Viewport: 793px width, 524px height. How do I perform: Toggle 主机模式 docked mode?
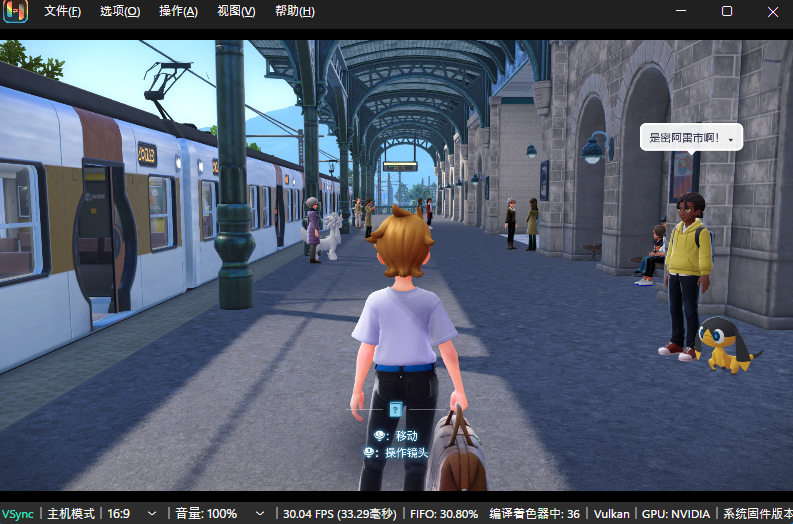point(71,513)
